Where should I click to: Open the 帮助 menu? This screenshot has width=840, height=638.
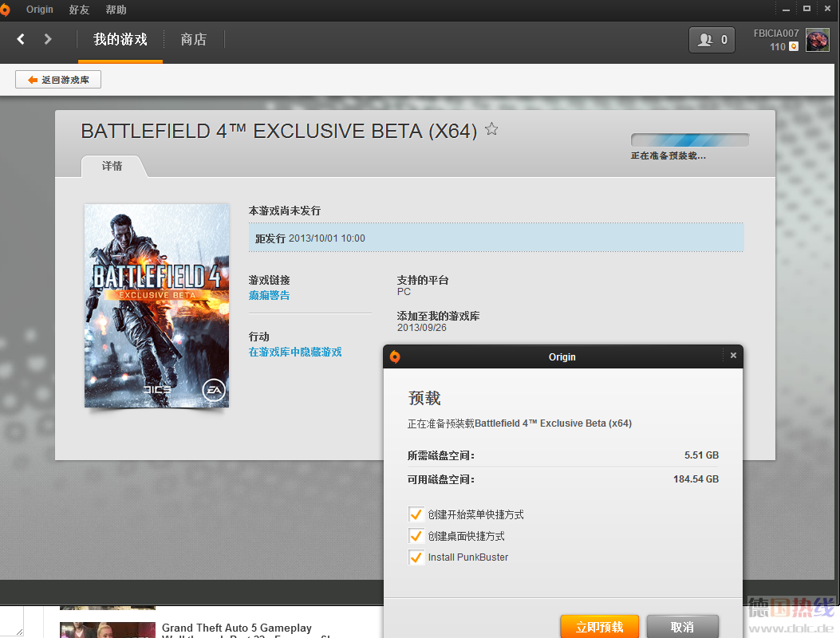[x=116, y=10]
